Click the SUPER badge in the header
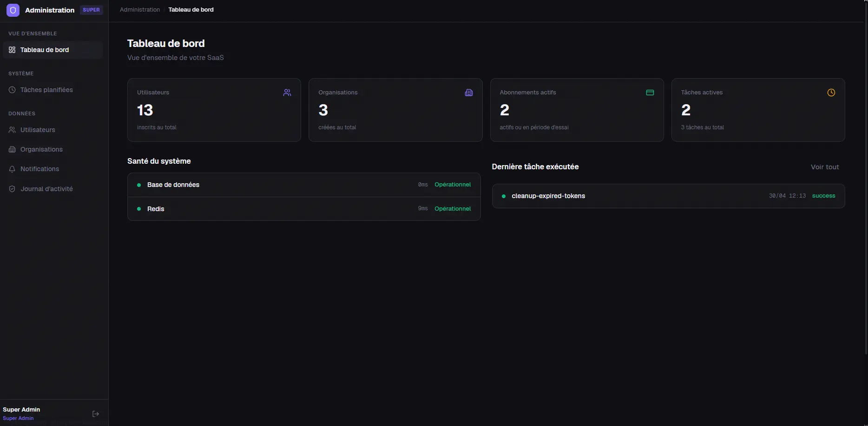 click(91, 10)
